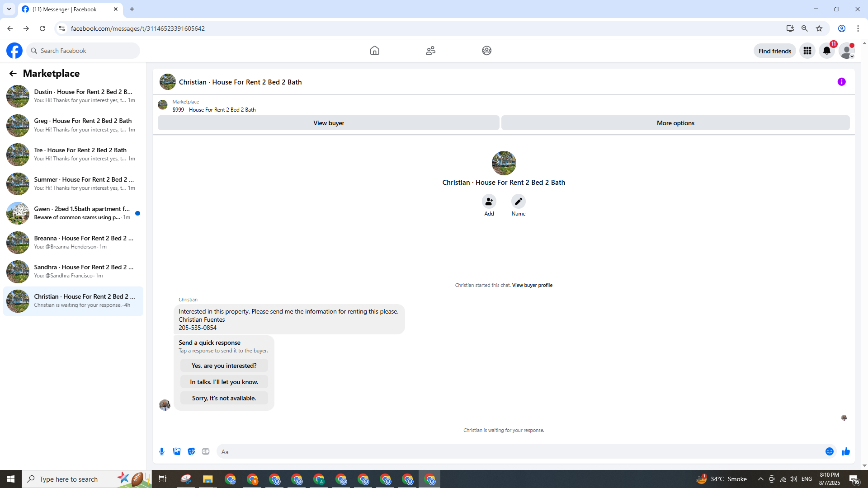Click the chat header title 'Christian · House For Rent'
The image size is (868, 488).
coord(240,82)
